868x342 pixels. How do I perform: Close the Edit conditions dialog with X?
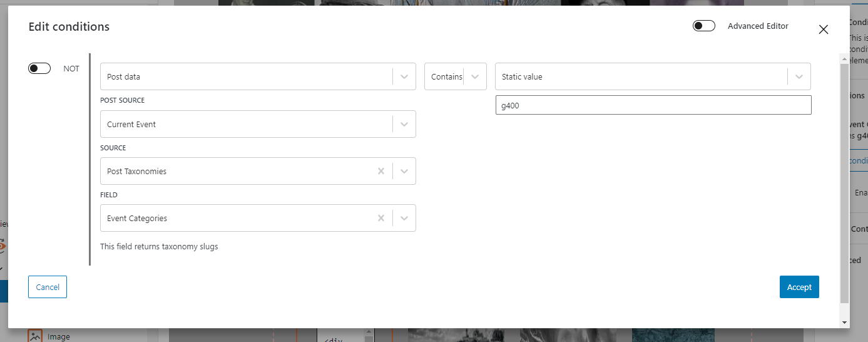coord(824,29)
